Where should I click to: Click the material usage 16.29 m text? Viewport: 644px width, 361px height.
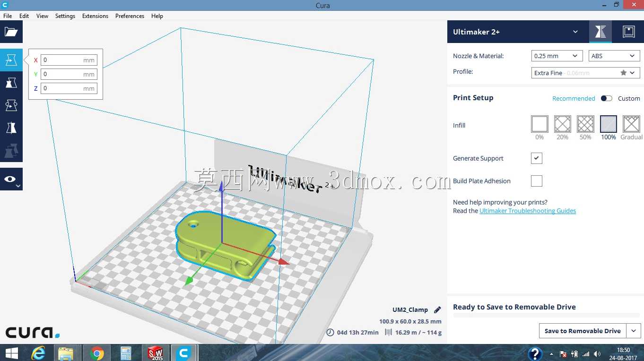point(418,332)
